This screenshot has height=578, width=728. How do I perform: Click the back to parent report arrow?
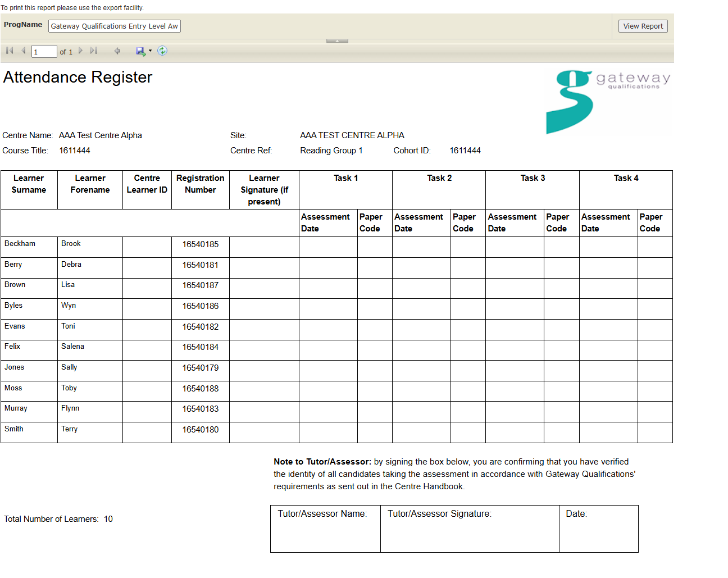[x=117, y=51]
